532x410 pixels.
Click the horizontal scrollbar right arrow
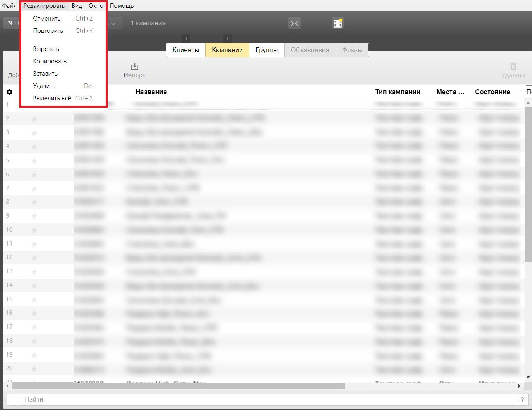tap(519, 386)
